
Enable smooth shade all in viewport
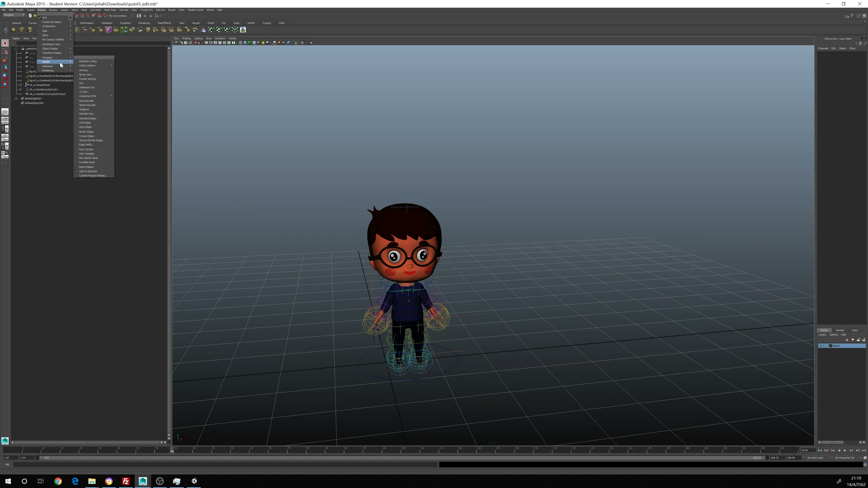click(x=245, y=43)
